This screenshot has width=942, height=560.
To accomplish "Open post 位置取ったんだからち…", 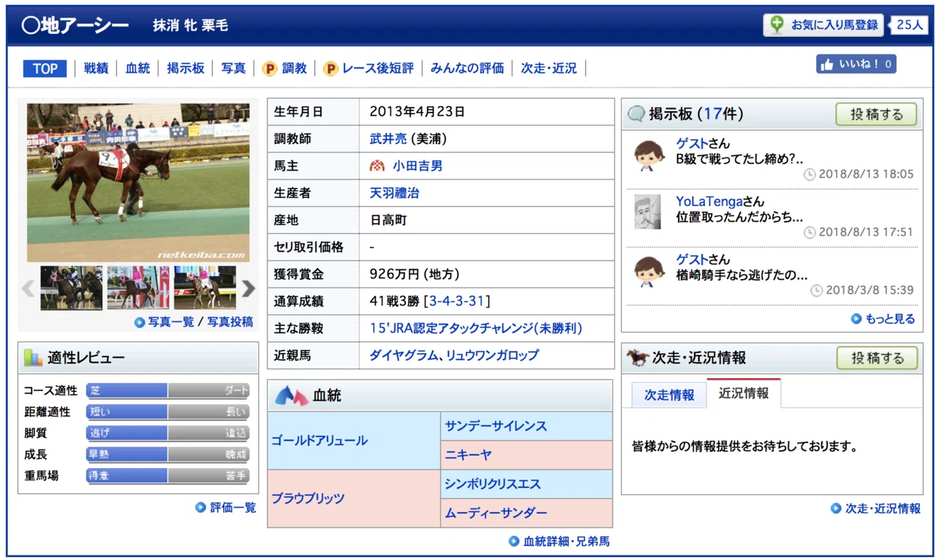I will click(x=739, y=217).
